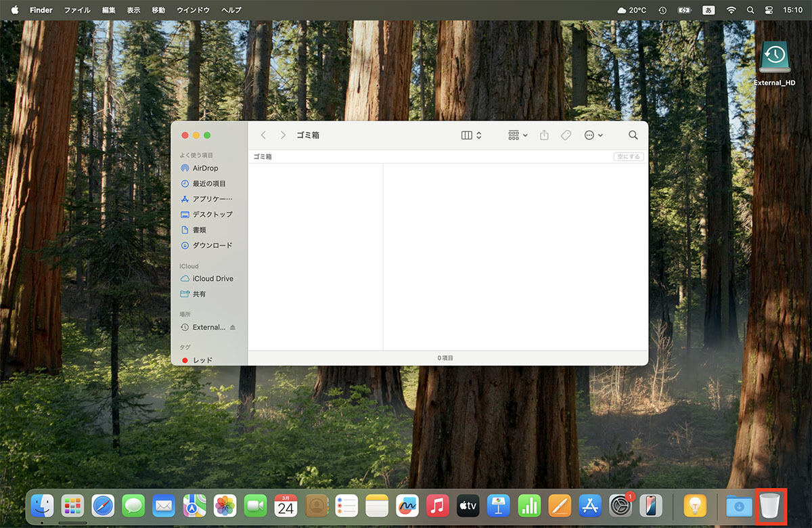Go back in the Finder window
Viewport: 812px width, 528px height.
tap(263, 135)
